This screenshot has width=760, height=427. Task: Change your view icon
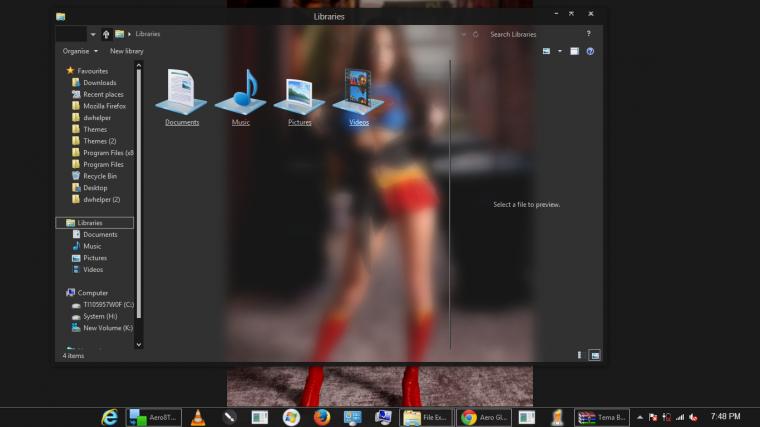546,51
